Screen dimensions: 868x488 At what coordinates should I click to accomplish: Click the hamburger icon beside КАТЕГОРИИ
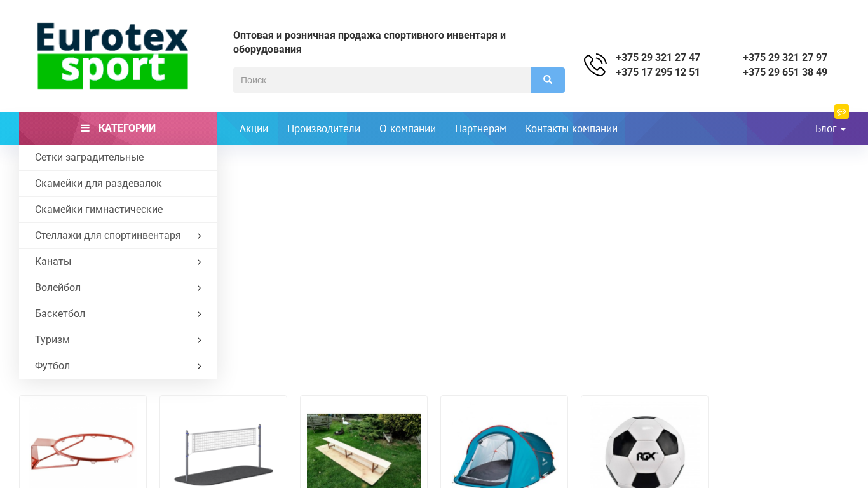85,128
